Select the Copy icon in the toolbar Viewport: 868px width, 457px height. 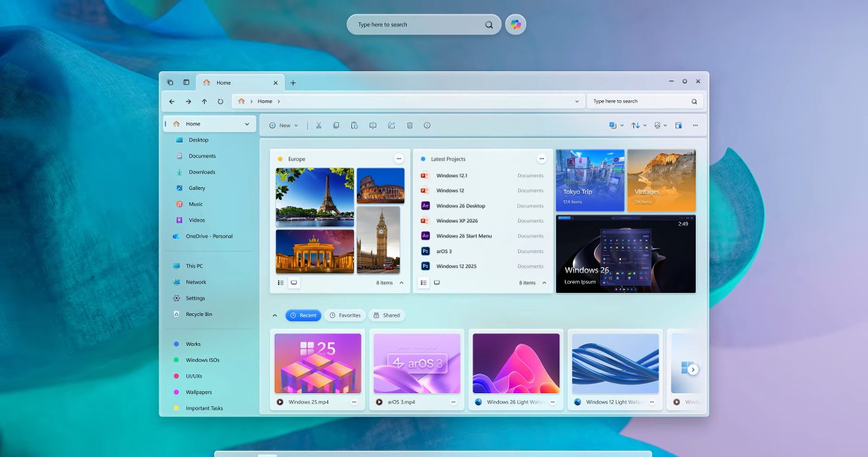[x=336, y=125]
